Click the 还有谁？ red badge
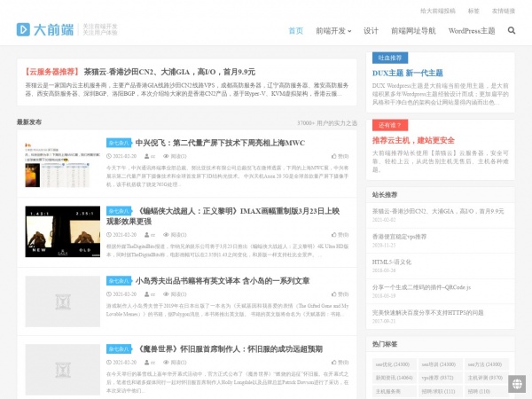 coord(390,125)
